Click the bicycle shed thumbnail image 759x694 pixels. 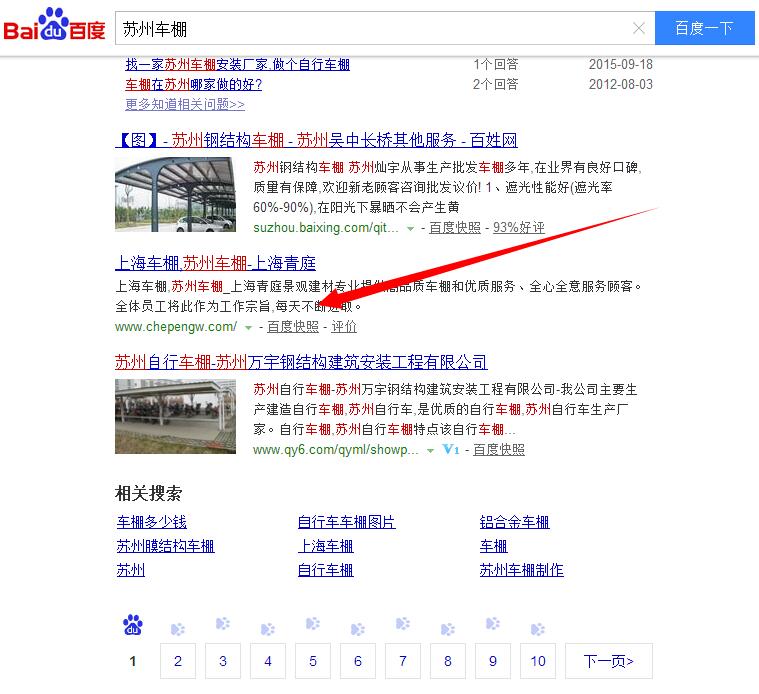[x=175, y=416]
